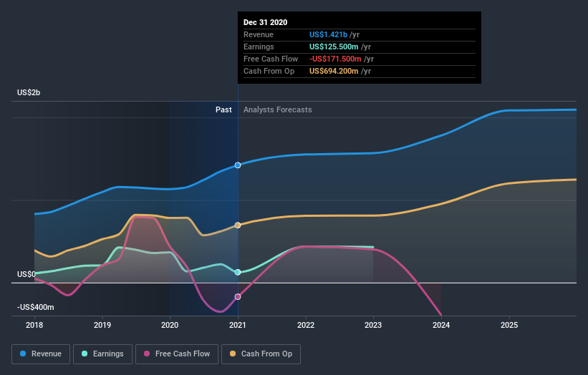588x375 pixels.
Task: Click the -US$171.500m free cash flow value
Action: coord(335,59)
